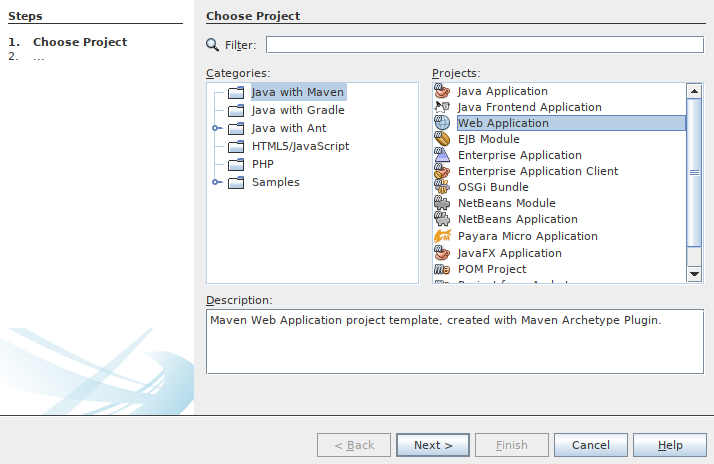Click the Filter magnifier icon
Viewport: 714px width, 464px height.
point(212,45)
